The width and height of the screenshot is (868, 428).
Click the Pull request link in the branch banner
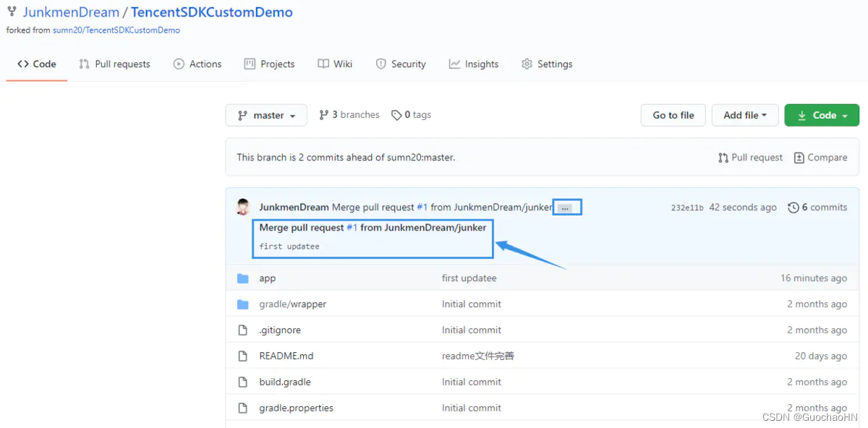click(750, 158)
